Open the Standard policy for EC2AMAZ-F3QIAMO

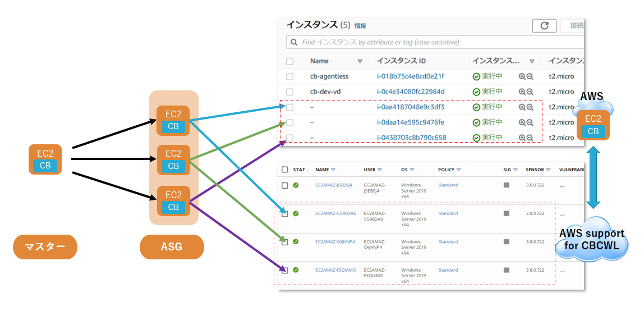pos(448,270)
